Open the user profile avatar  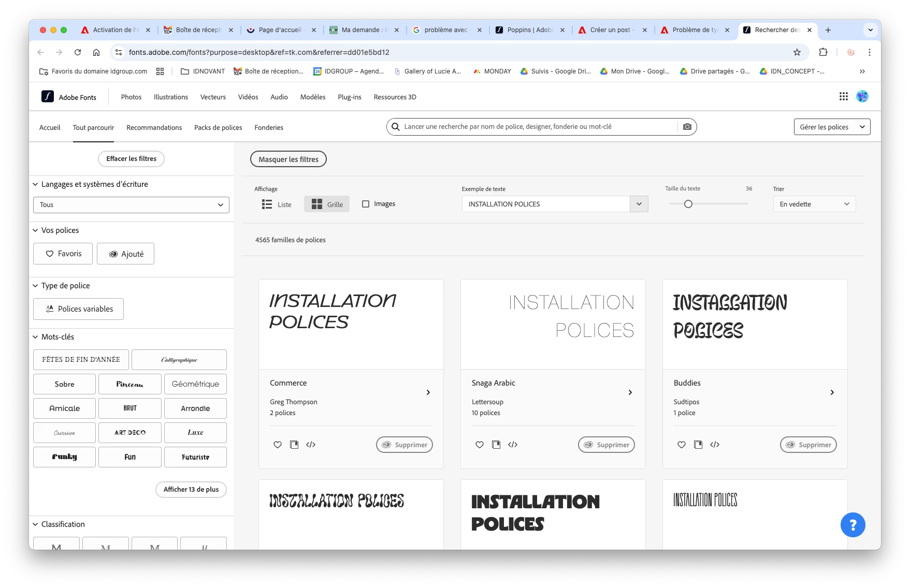point(862,96)
